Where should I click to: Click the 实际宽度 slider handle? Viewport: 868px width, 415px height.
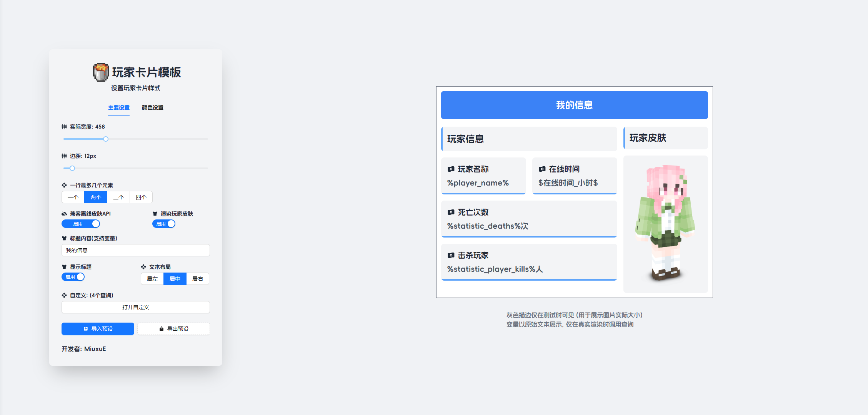tap(106, 139)
